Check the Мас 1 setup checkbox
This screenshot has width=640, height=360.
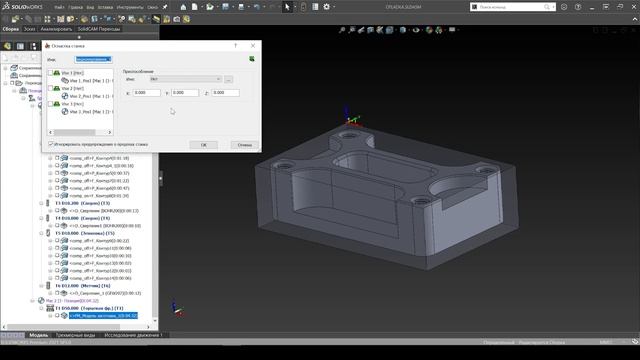(51, 73)
